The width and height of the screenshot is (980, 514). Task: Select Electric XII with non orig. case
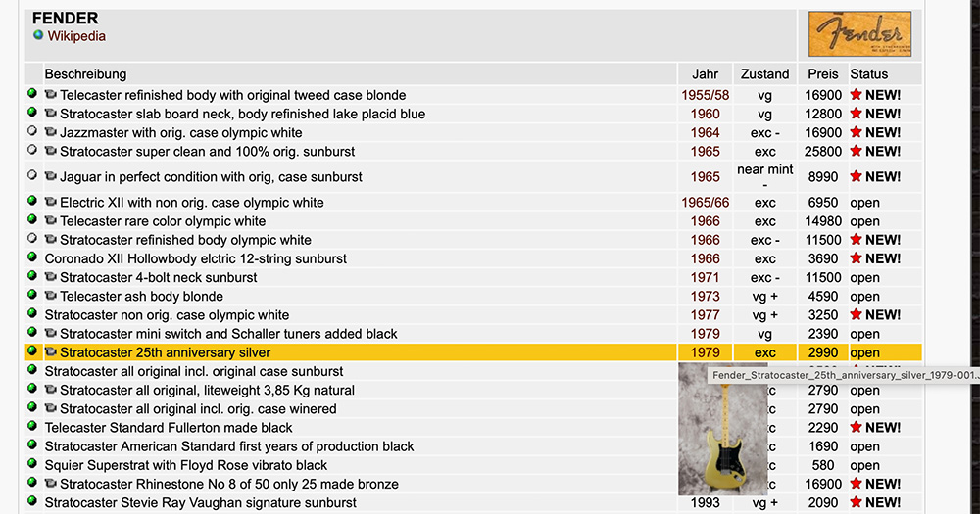tap(192, 203)
